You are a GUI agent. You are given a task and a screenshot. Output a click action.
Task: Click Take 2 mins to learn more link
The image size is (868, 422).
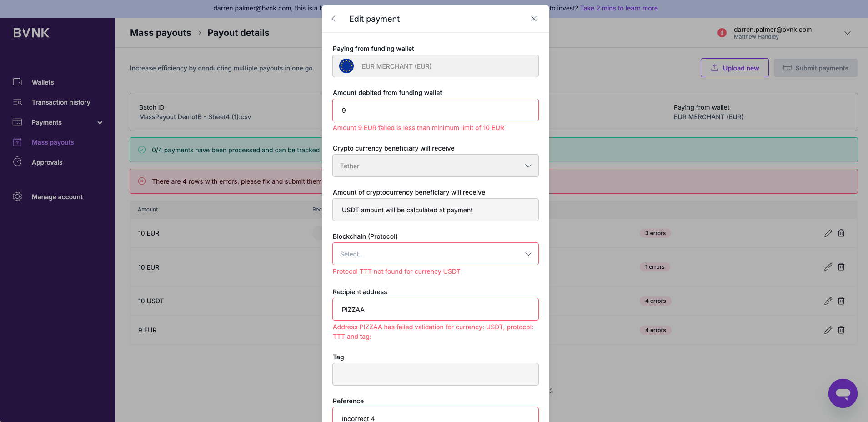coord(619,8)
